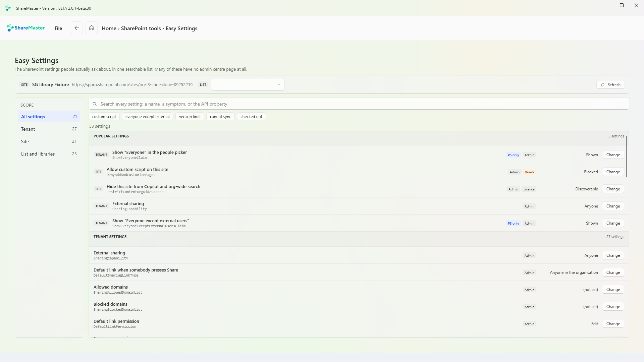Click the Admin badge on Blocked domains row

(529, 307)
